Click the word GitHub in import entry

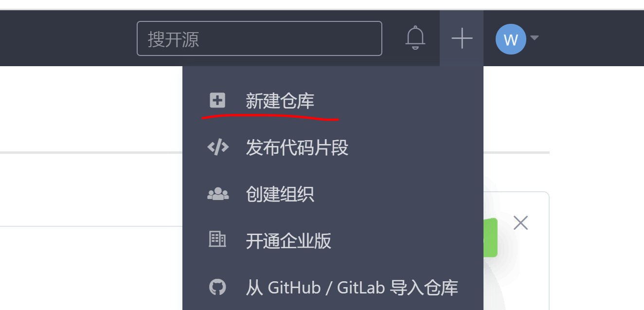pyautogui.click(x=294, y=288)
